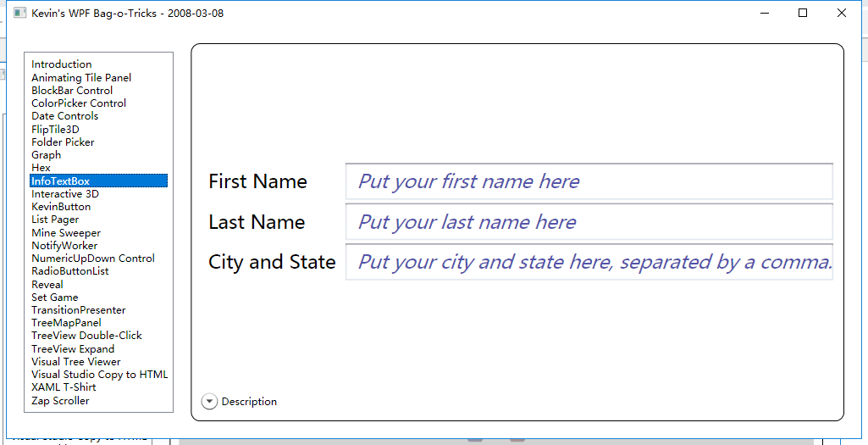Open the Zap Scroller demo

pyautogui.click(x=60, y=401)
